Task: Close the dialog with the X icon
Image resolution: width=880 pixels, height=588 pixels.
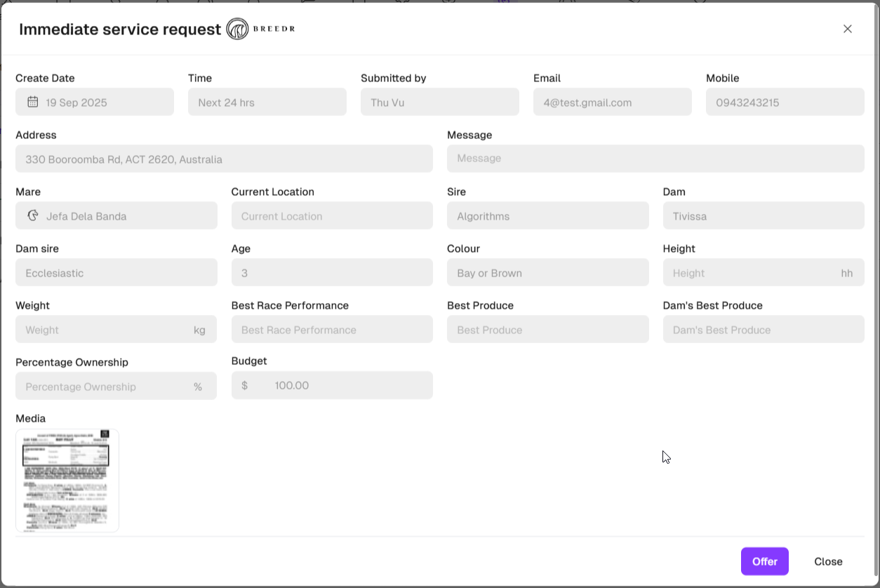Action: (x=847, y=29)
